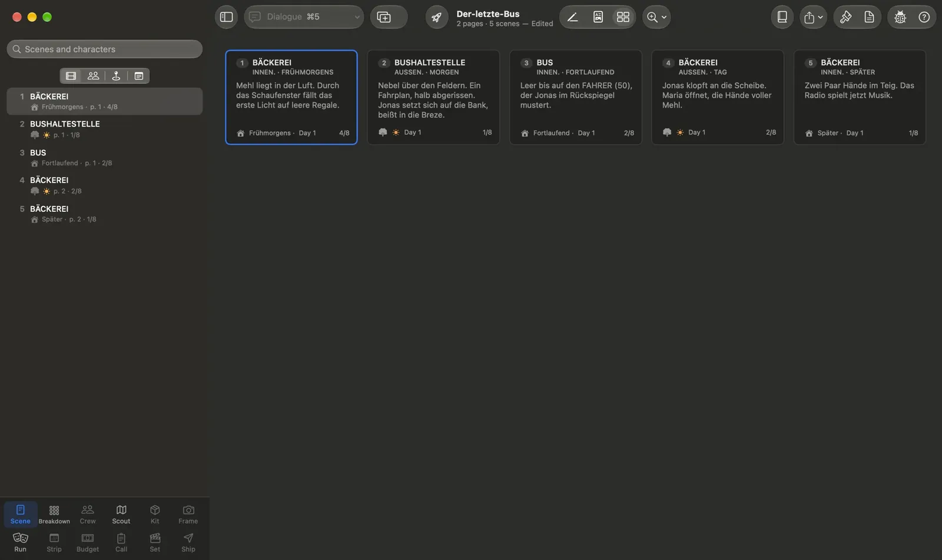Viewport: 942px width, 560px height.
Task: Open the Kit tab
Action: point(155,514)
